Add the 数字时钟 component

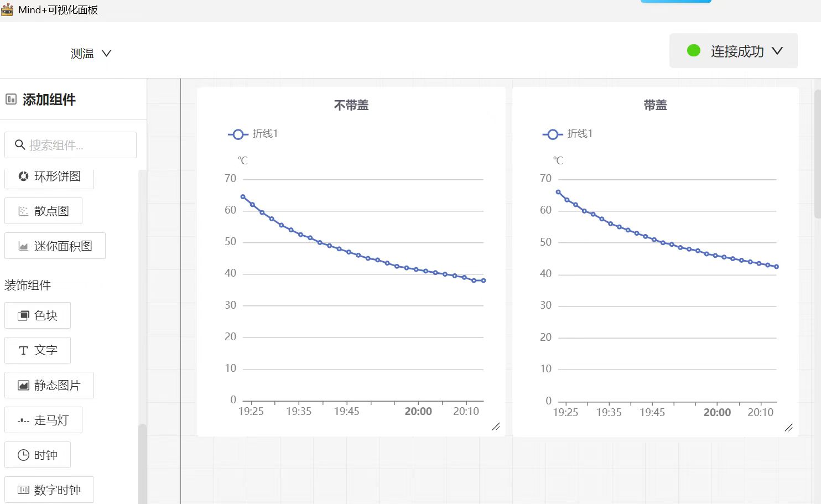coord(49,490)
